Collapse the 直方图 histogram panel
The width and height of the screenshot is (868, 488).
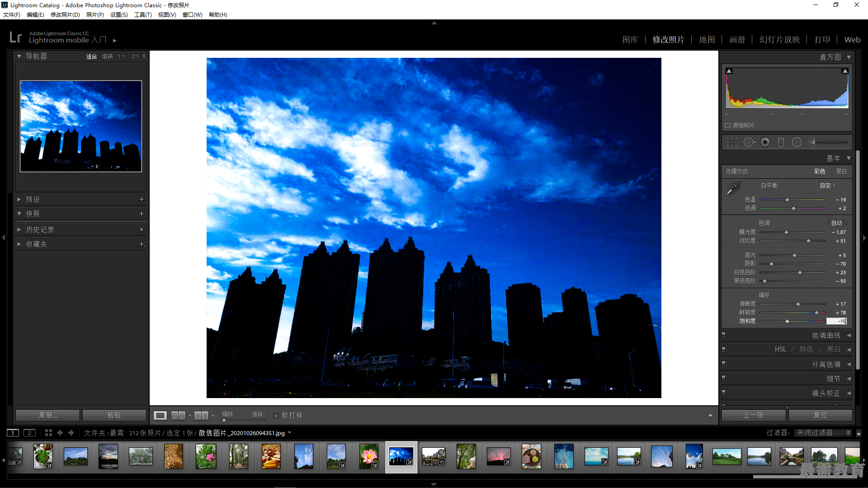coord(849,57)
